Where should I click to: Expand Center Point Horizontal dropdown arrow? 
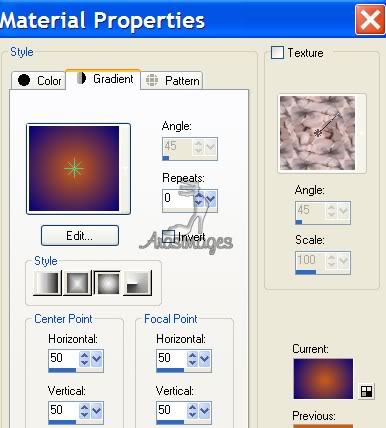click(x=97, y=359)
